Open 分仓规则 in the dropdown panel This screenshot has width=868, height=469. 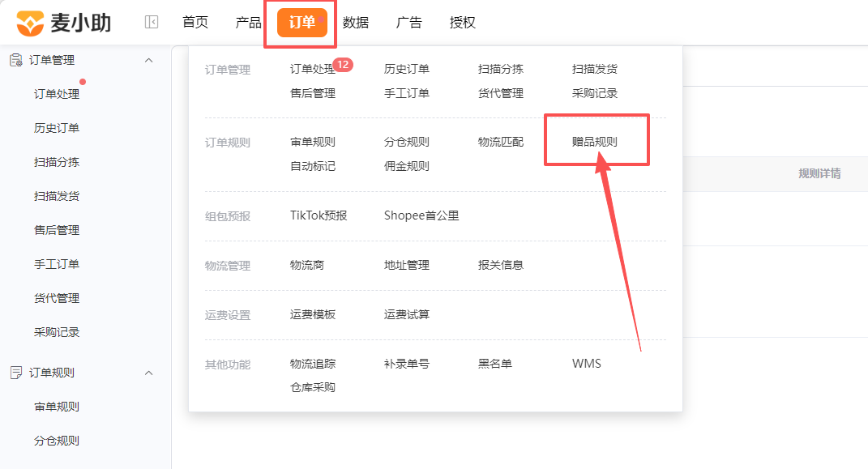point(407,142)
